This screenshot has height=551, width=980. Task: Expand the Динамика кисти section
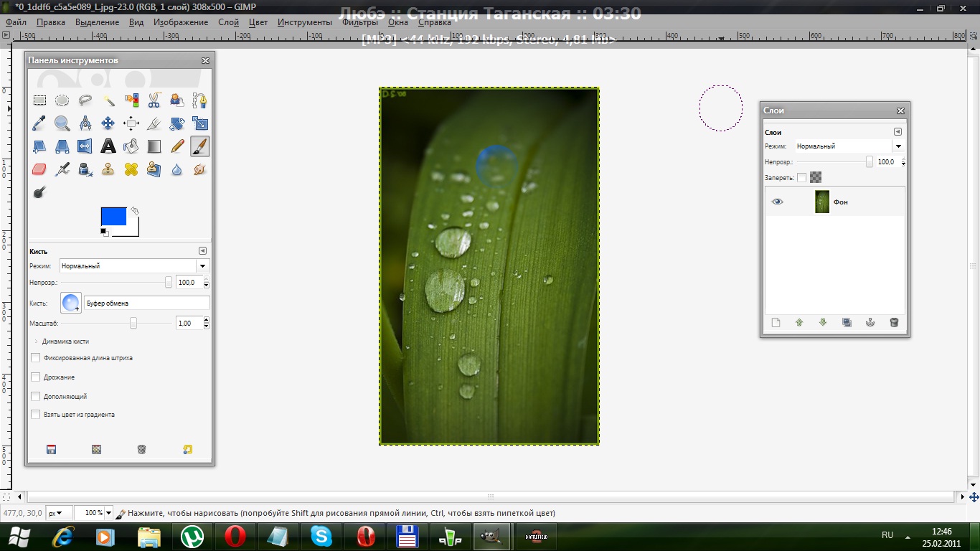tap(36, 342)
